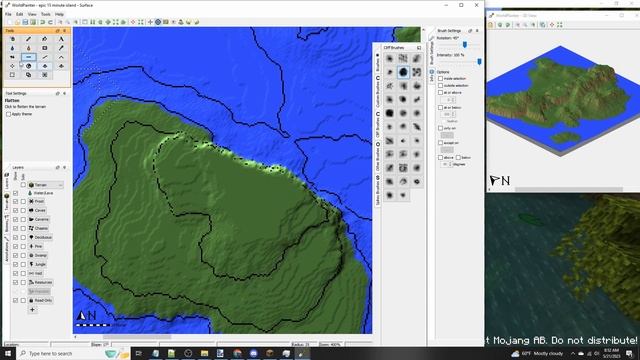
Task: Open Discord from the taskbar
Action: click(253, 353)
